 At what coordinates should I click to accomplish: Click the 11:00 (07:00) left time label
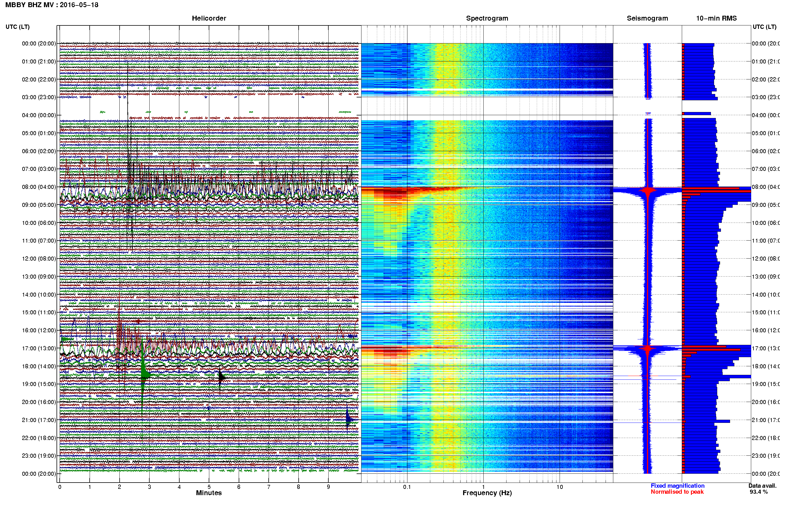pos(39,241)
